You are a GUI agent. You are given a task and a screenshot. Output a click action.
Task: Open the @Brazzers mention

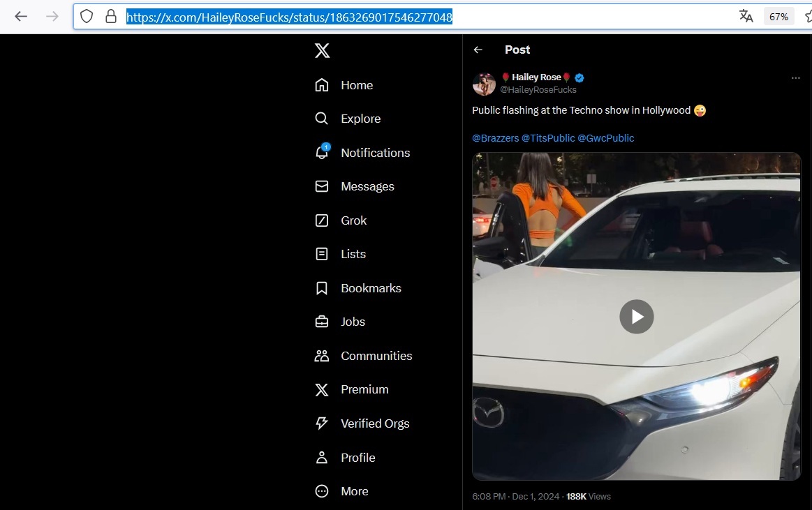pyautogui.click(x=496, y=139)
